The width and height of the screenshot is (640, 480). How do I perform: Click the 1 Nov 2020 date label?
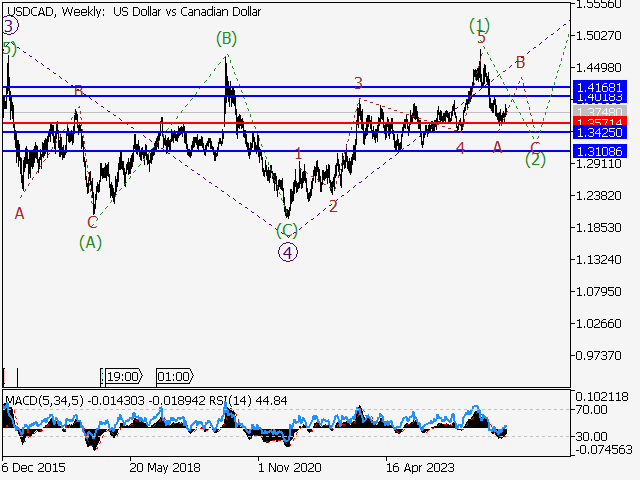pyautogui.click(x=290, y=466)
